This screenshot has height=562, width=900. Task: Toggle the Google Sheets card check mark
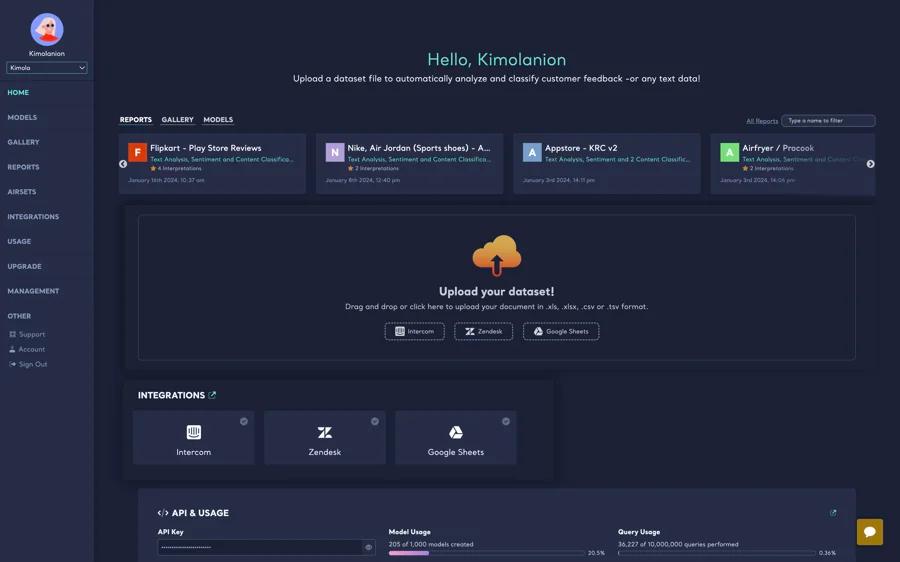506,421
